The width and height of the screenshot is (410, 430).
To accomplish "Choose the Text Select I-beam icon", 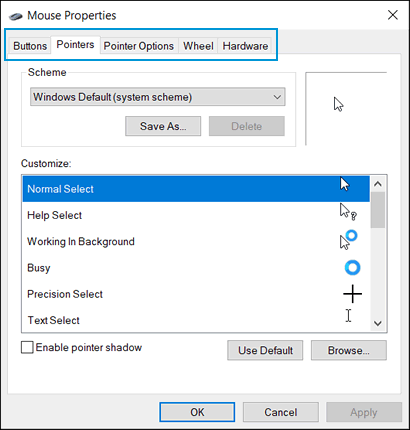I will [348, 315].
